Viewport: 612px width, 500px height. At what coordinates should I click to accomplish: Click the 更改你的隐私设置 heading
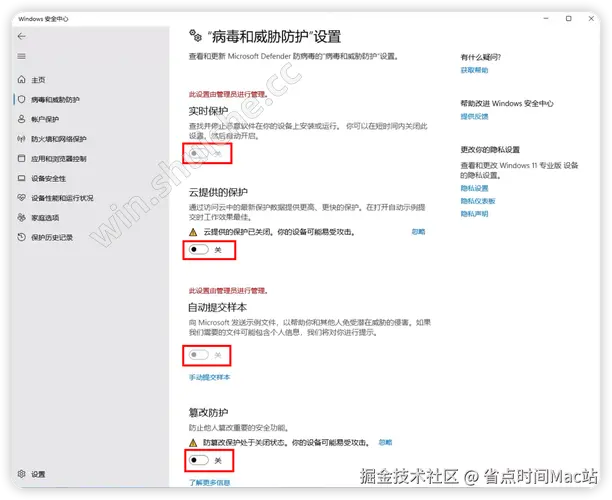490,149
